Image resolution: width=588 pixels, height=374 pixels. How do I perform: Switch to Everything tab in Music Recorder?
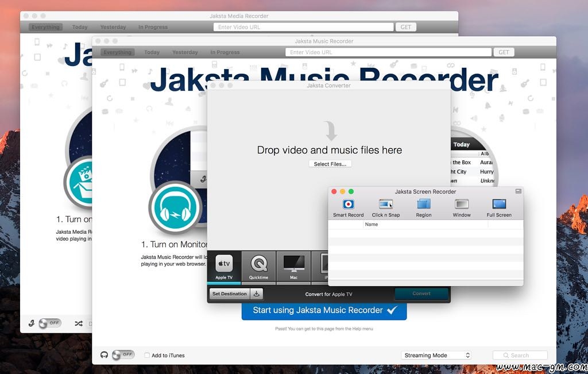(x=117, y=52)
